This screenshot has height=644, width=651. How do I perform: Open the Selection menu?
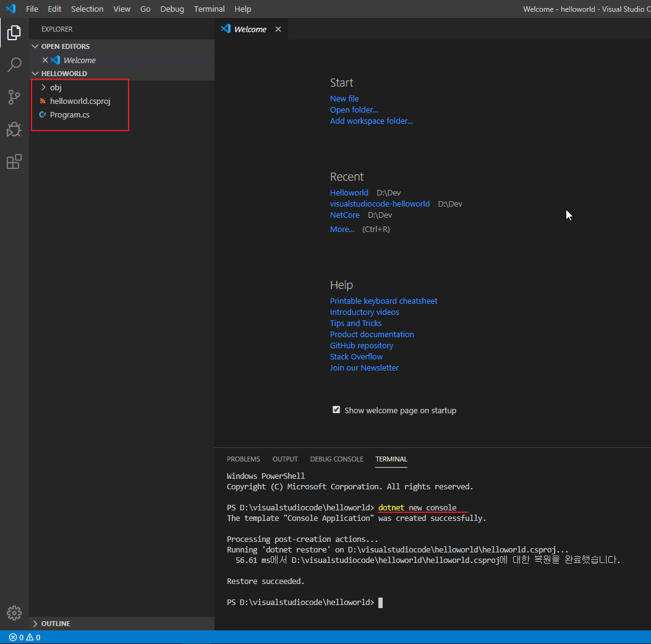click(87, 9)
